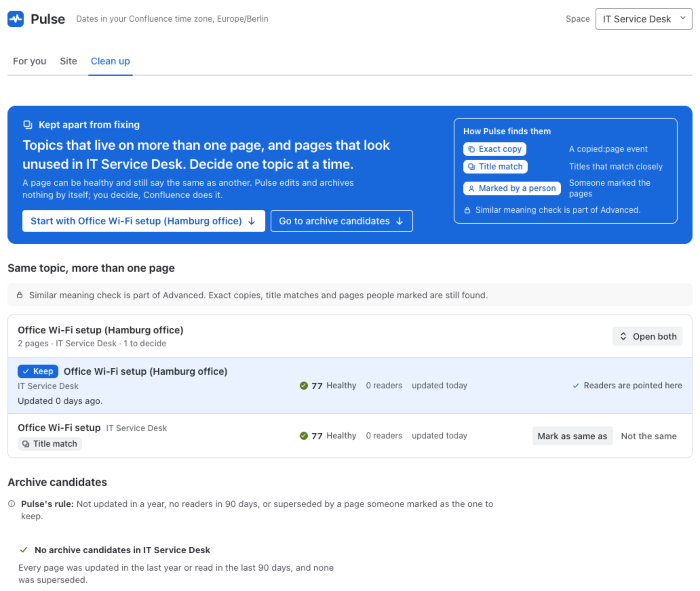The width and height of the screenshot is (700, 591).
Task: Click 'Dates in your Confluence time zone' note
Action: [x=172, y=19]
